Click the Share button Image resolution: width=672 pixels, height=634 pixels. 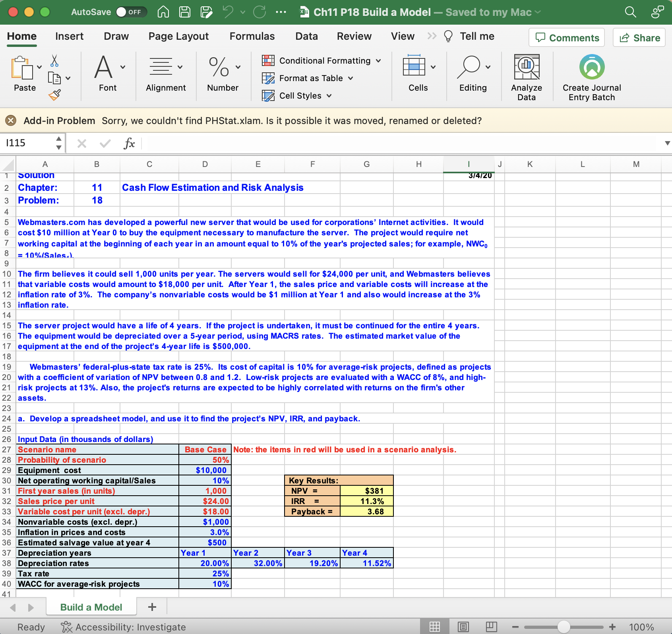(x=639, y=37)
